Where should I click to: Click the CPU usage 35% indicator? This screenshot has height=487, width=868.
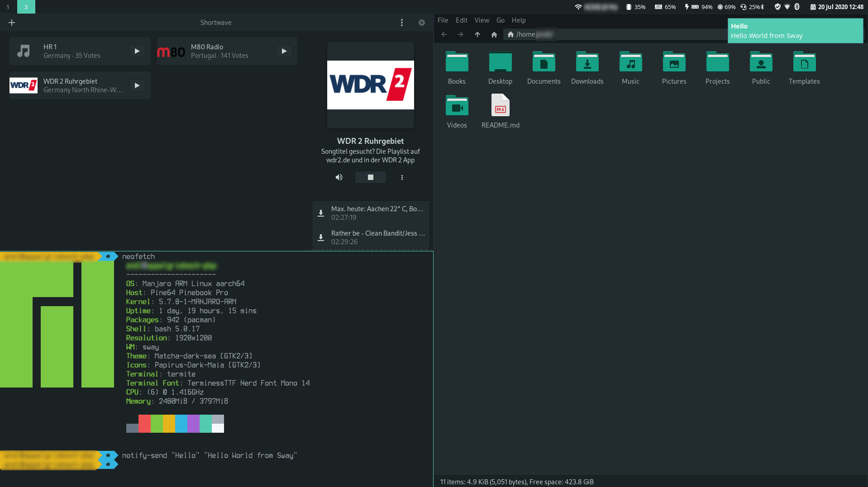point(636,7)
